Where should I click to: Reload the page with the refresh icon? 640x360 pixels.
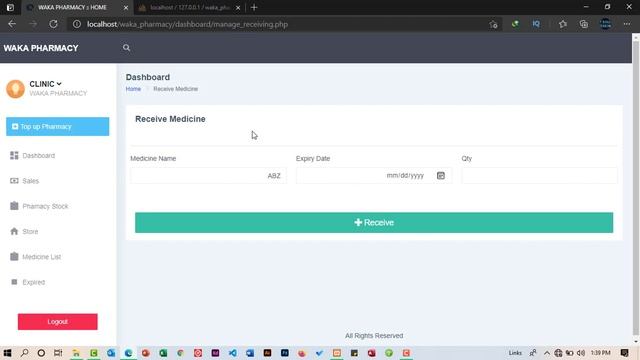[x=53, y=24]
